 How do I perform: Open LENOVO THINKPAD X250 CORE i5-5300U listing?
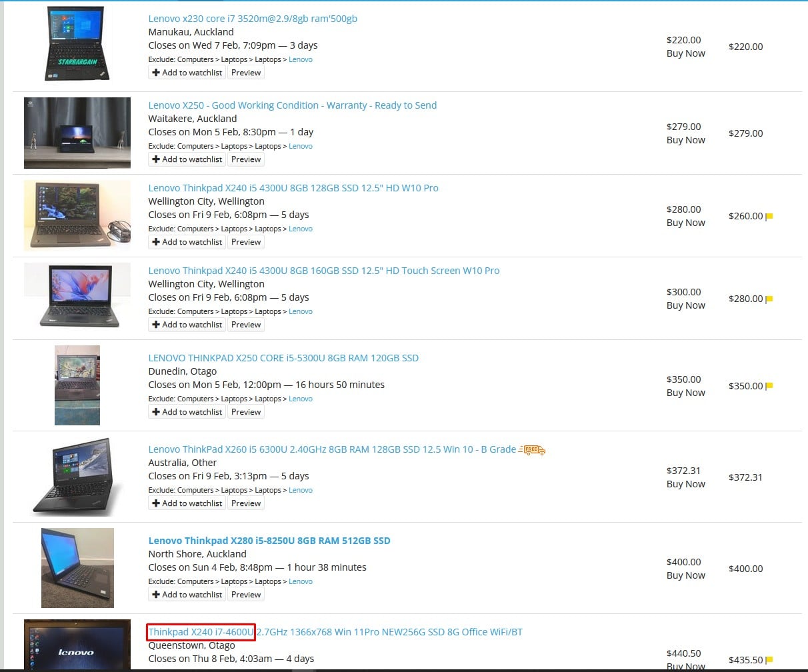pyautogui.click(x=283, y=358)
